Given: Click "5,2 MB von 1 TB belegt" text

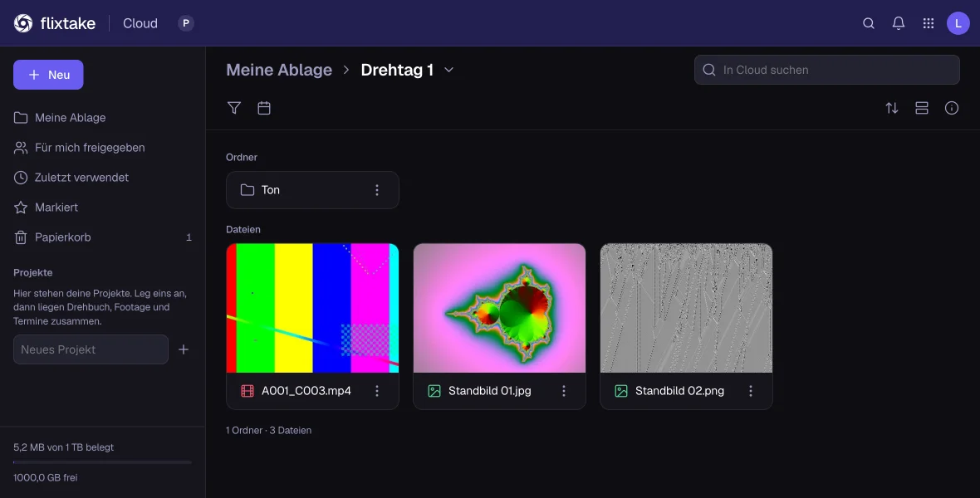Looking at the screenshot, I should (64, 447).
